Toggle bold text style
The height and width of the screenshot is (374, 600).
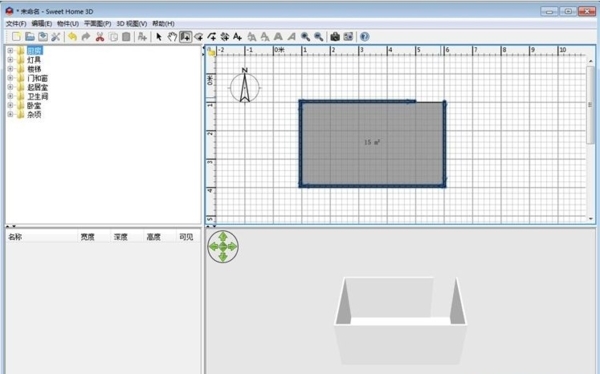[278, 37]
